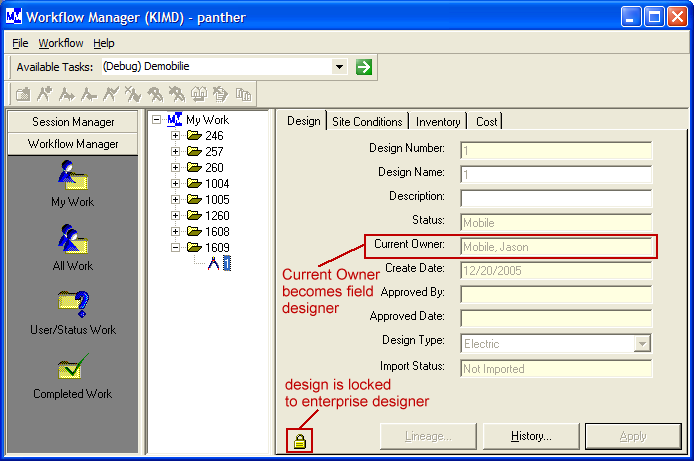Click the History... button
694x461 pixels.
(531, 437)
